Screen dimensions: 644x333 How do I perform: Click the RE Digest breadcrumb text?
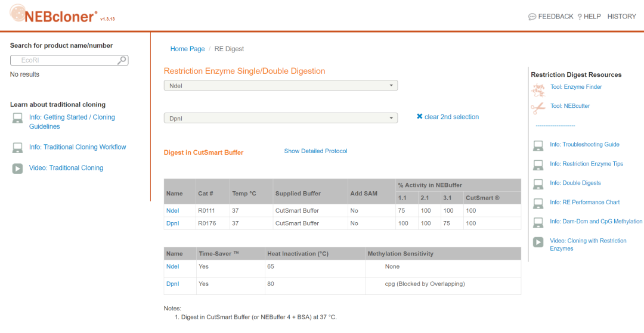229,49
